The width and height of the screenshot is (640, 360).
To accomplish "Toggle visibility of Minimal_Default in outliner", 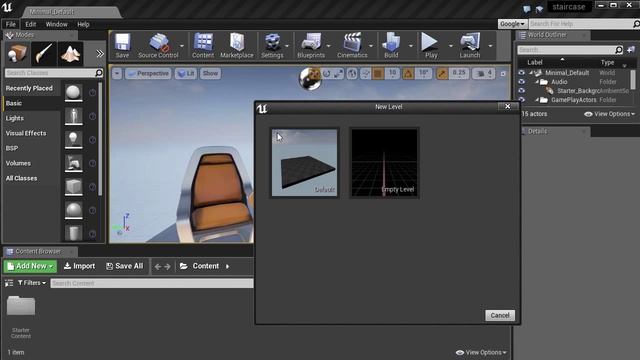I will tap(521, 73).
